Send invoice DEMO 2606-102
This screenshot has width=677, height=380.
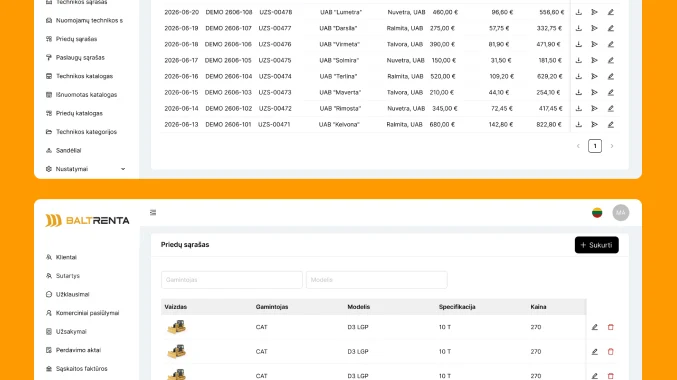595,108
